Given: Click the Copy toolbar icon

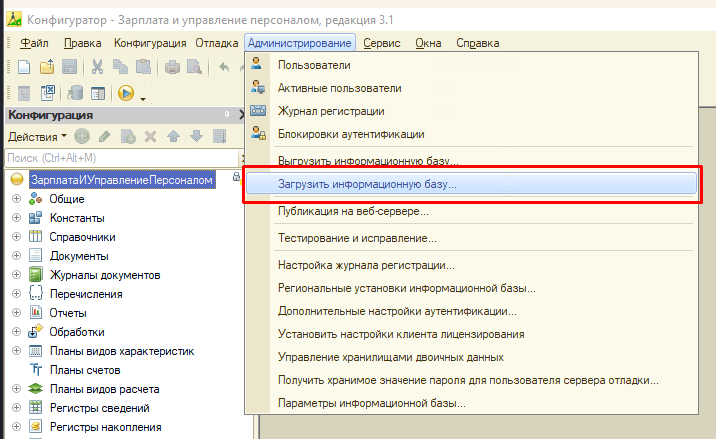Looking at the screenshot, I should [120, 68].
